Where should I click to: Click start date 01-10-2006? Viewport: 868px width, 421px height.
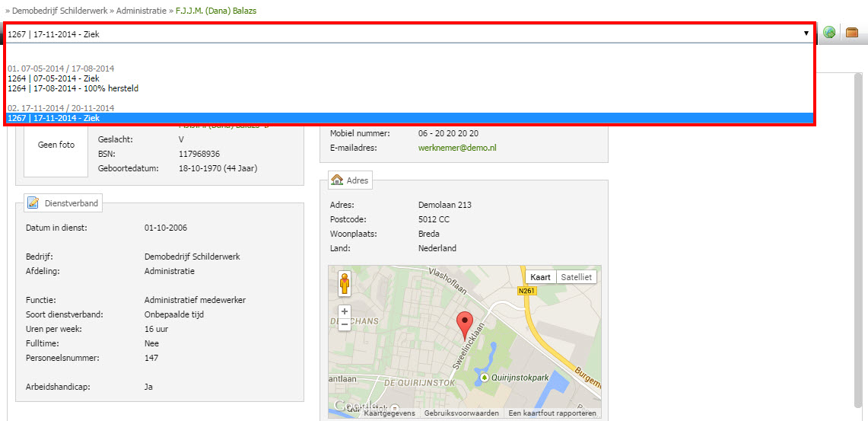165,227
